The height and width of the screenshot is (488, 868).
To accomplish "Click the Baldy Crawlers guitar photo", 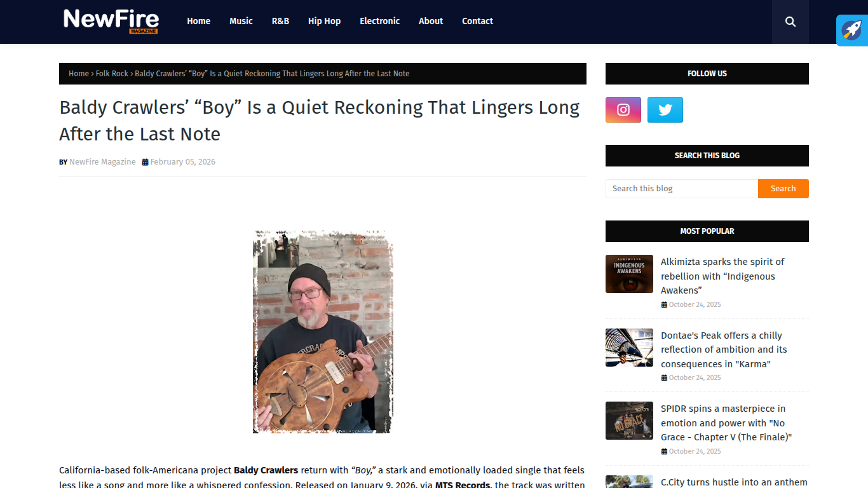I will click(323, 332).
